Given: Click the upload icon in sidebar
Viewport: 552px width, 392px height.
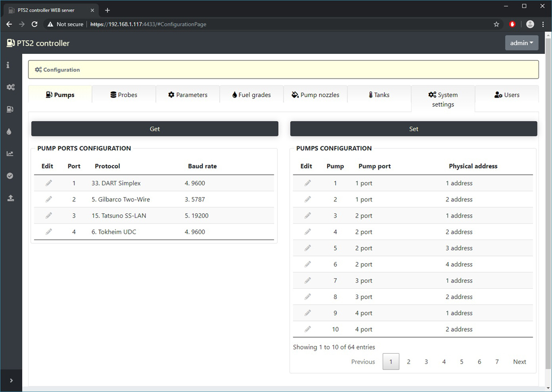Looking at the screenshot, I should coord(10,198).
